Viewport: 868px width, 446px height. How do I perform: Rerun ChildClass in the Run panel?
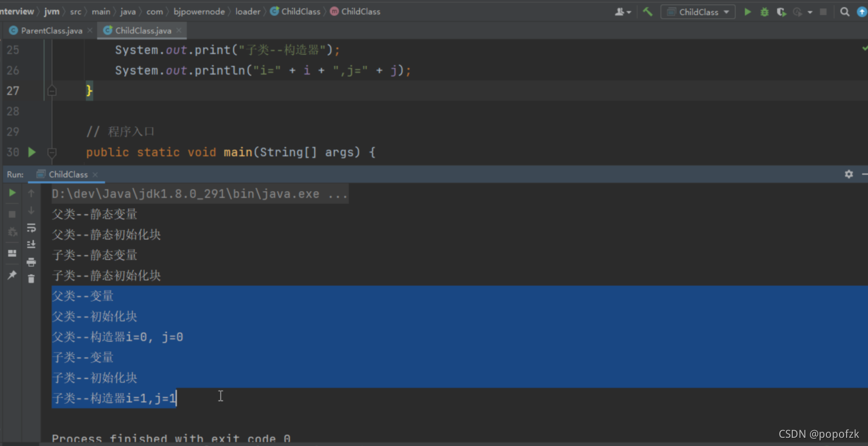[x=12, y=193]
